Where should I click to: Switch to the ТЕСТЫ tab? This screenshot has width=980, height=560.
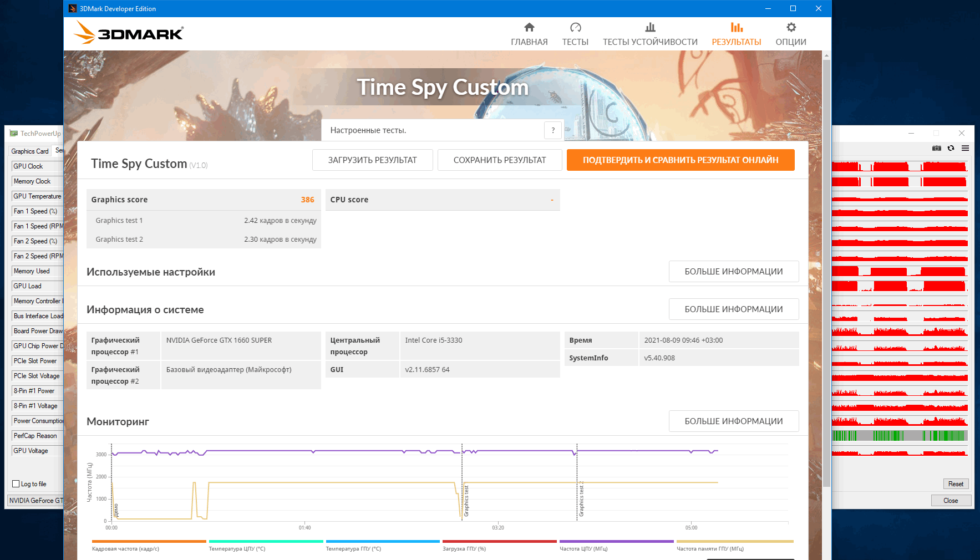[575, 34]
